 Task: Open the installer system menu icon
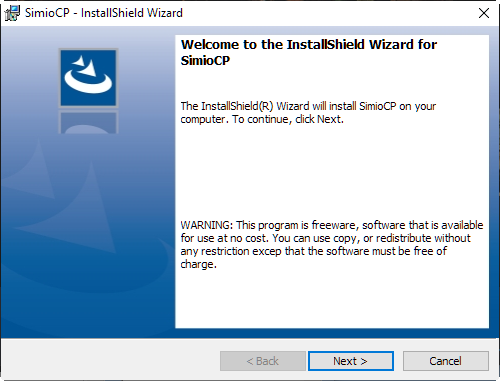[x=12, y=13]
